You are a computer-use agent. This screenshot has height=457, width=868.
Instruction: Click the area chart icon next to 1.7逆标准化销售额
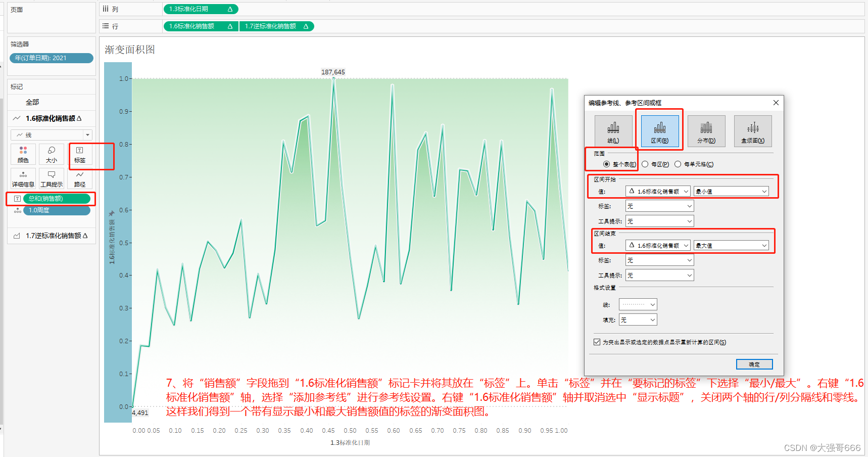(x=17, y=236)
